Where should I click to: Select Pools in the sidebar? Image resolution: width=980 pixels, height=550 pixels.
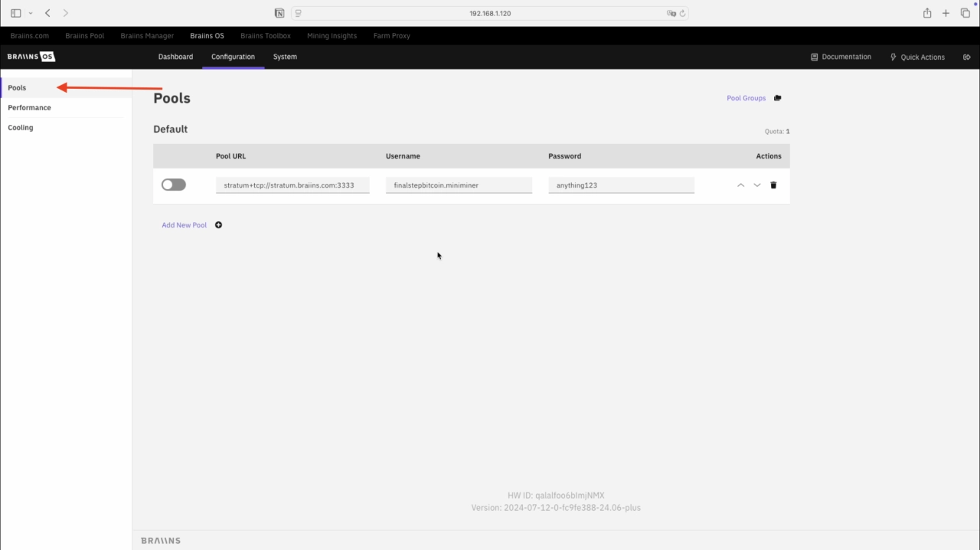tap(66, 87)
